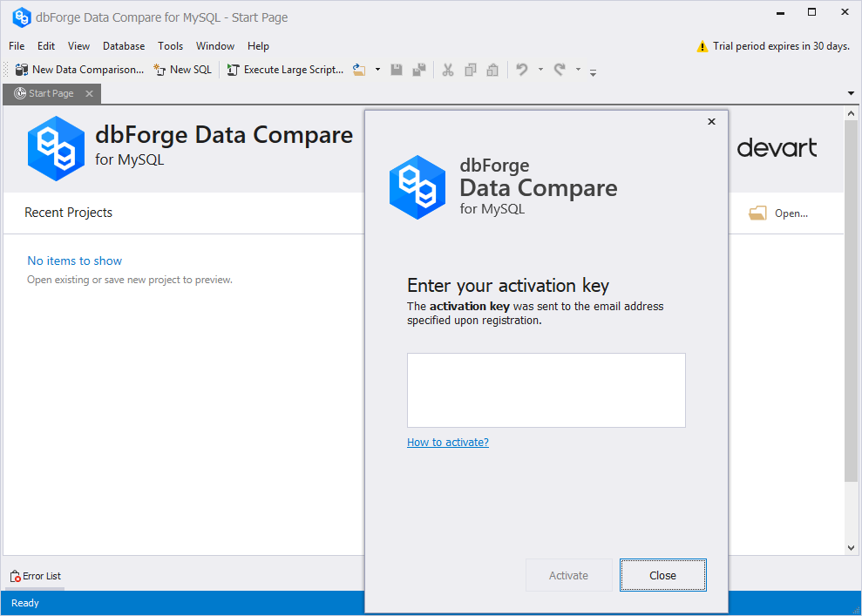The height and width of the screenshot is (616, 862).
Task: Click the trial period warning icon
Action: (x=702, y=47)
